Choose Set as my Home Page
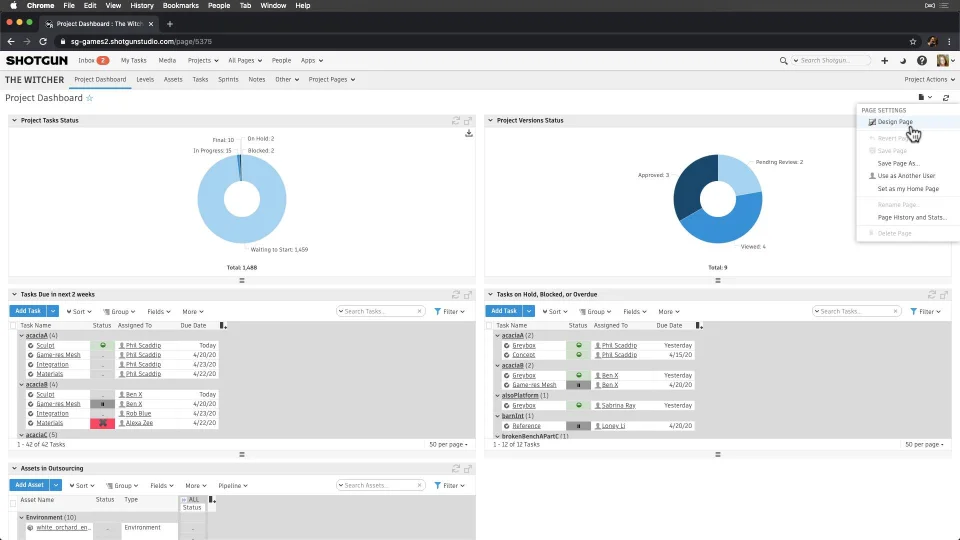 (x=908, y=189)
